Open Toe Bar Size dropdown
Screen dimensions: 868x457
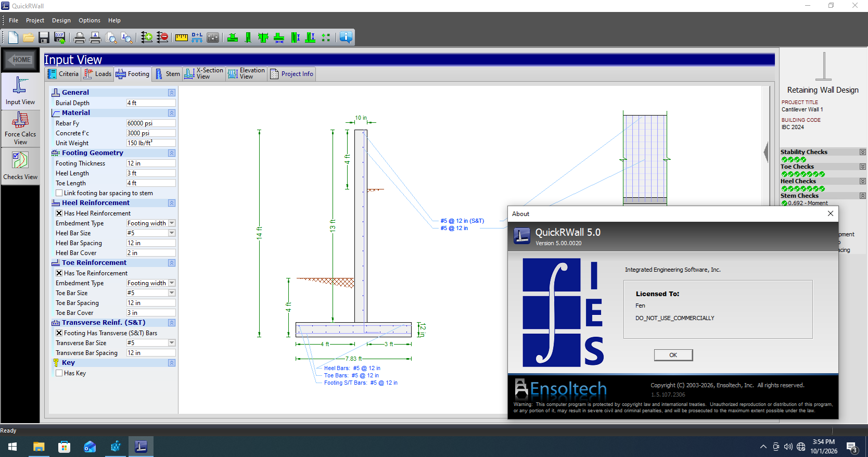click(172, 293)
